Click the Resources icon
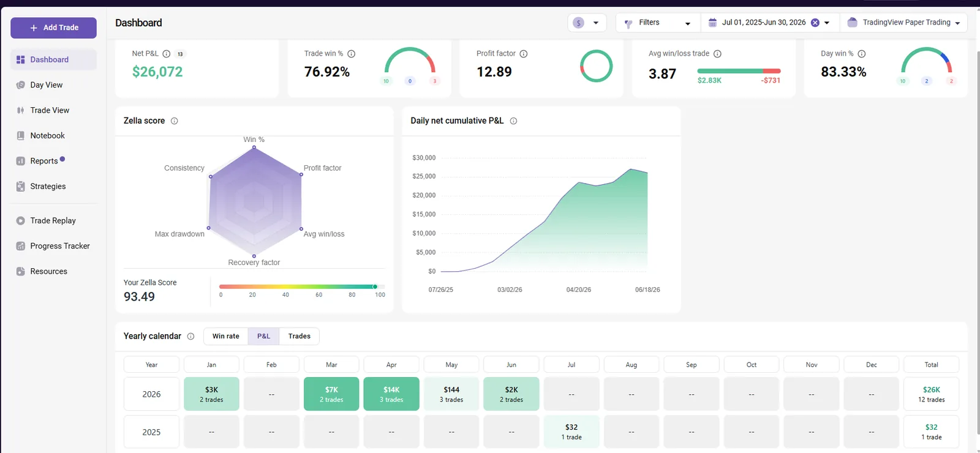This screenshot has height=453, width=980. pos(21,271)
